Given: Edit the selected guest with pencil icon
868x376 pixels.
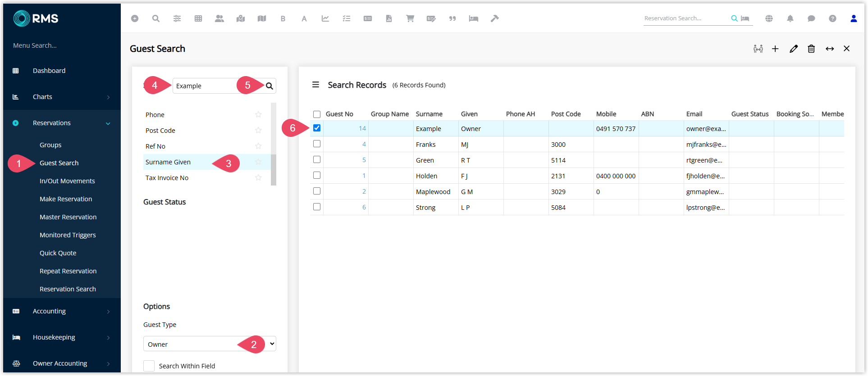Looking at the screenshot, I should [794, 49].
